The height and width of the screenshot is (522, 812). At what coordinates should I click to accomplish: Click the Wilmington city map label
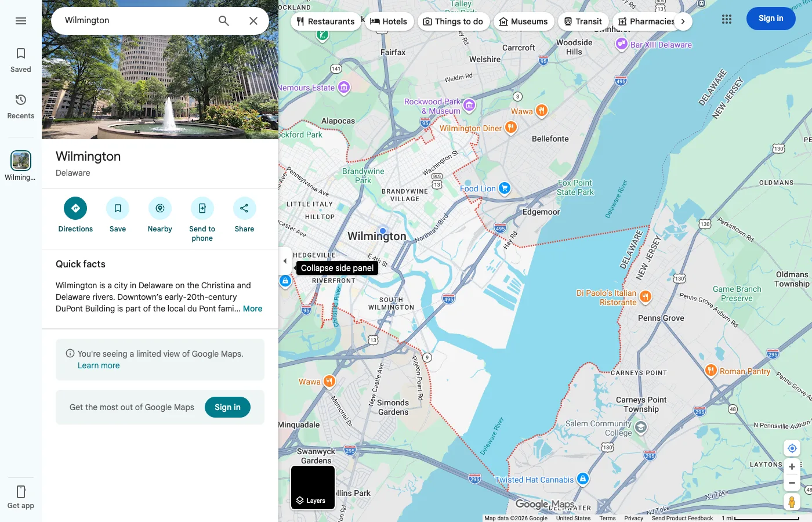pyautogui.click(x=377, y=236)
